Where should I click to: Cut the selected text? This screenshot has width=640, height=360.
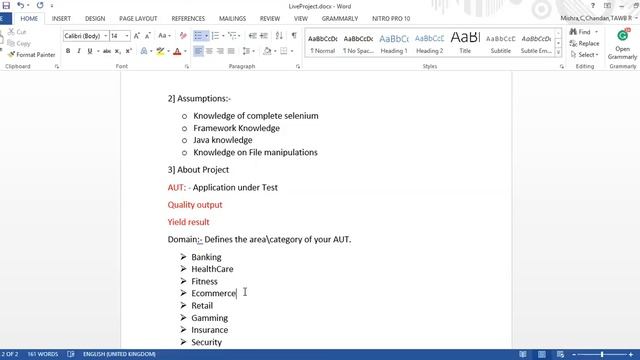pos(17,32)
